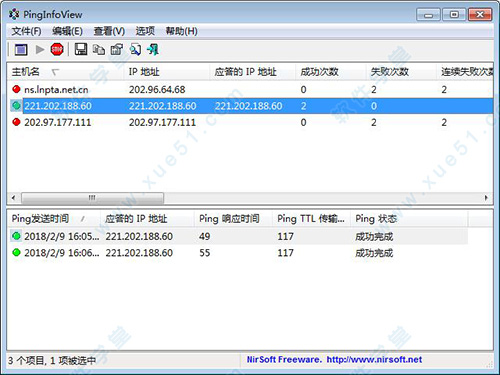Stop pinging with the red STOP icon
This screenshot has height=375, width=500.
[x=57, y=50]
